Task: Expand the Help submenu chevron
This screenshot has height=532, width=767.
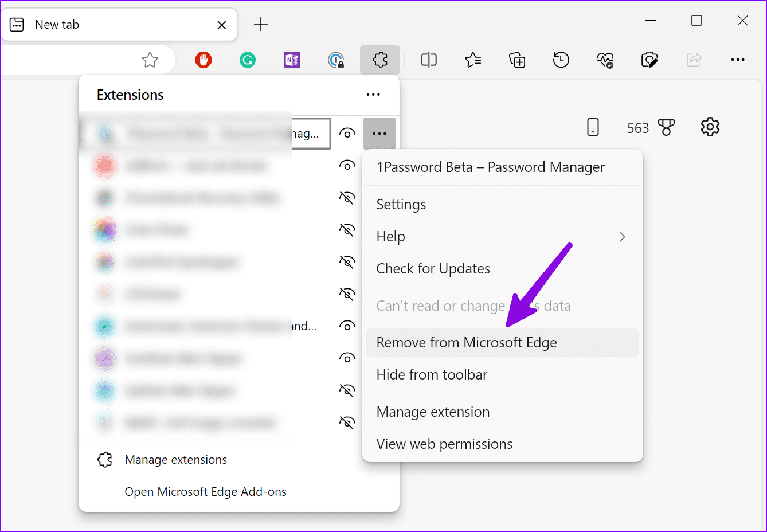Action: (623, 237)
